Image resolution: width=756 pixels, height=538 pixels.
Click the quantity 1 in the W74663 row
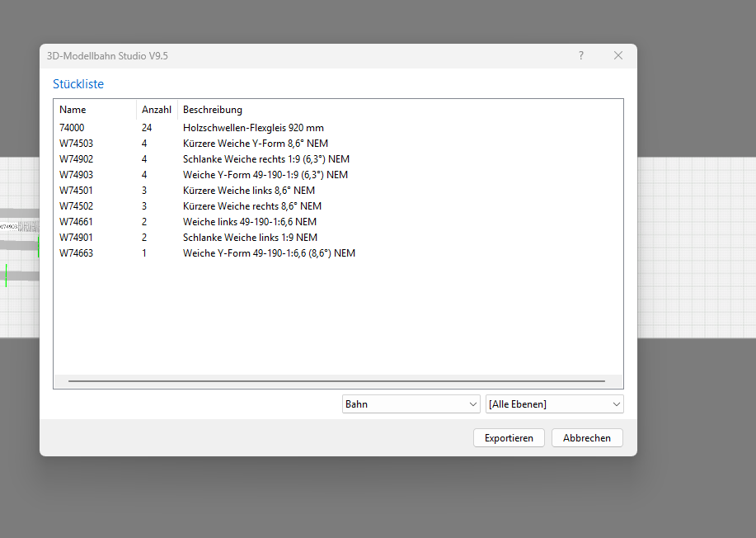tap(143, 253)
